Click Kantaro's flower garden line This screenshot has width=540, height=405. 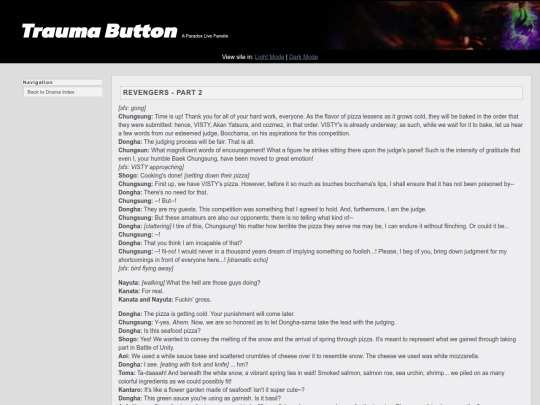coord(211,390)
